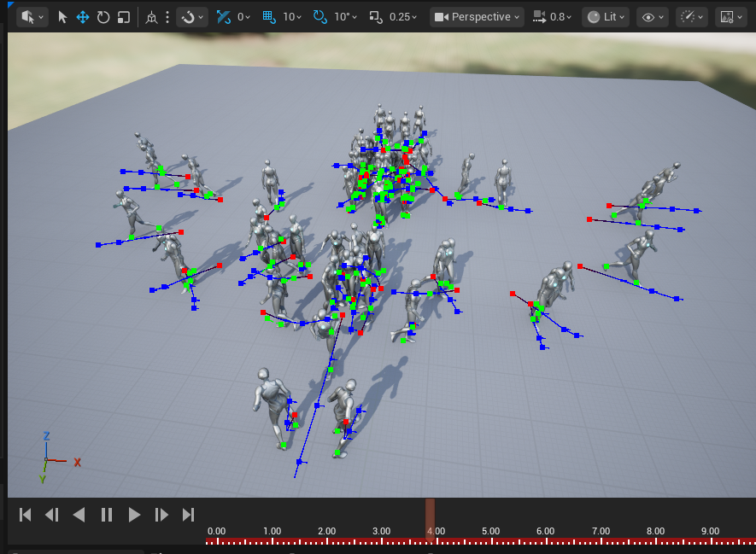The width and height of the screenshot is (756, 554).
Task: Play the animation forward
Action: tap(134, 514)
